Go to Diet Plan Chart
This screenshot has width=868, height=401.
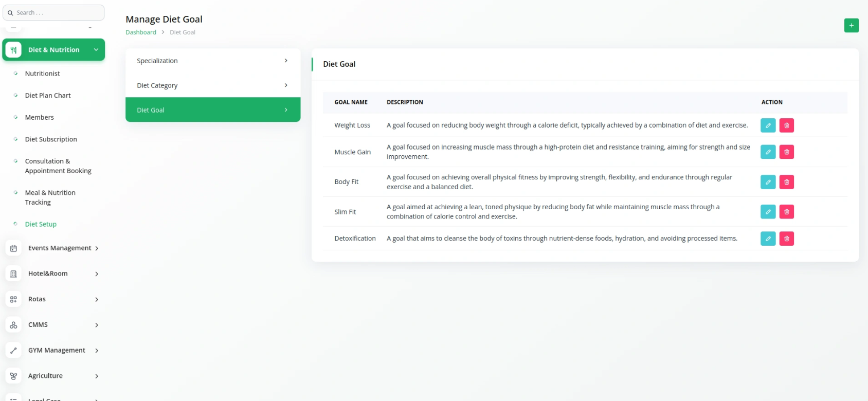click(48, 96)
